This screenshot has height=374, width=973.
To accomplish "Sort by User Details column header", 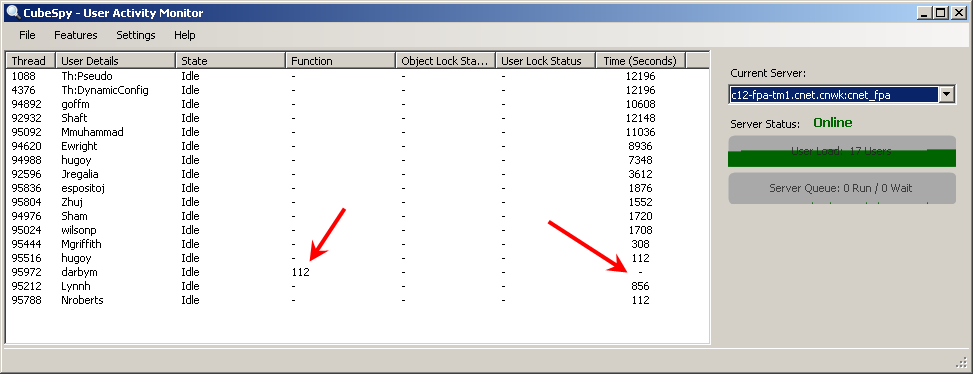I will pyautogui.click(x=115, y=61).
